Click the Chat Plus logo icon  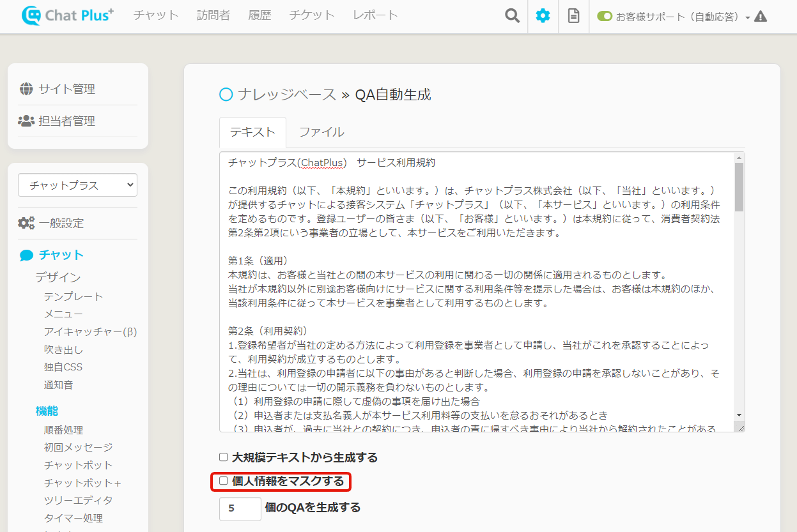pos(31,16)
